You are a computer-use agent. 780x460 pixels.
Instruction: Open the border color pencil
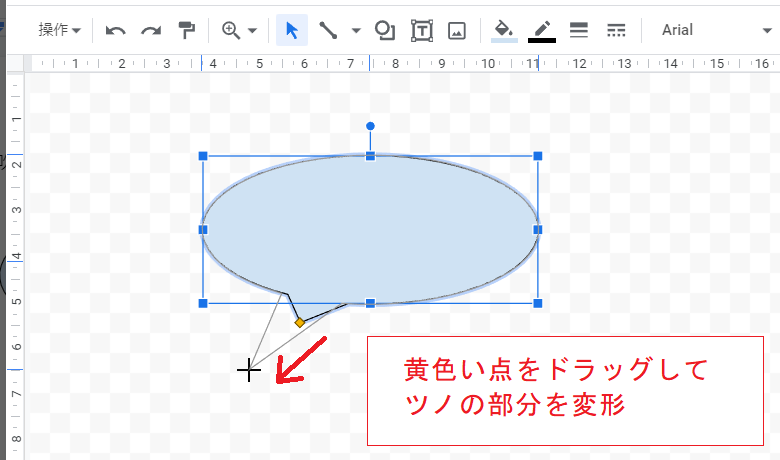tap(542, 31)
